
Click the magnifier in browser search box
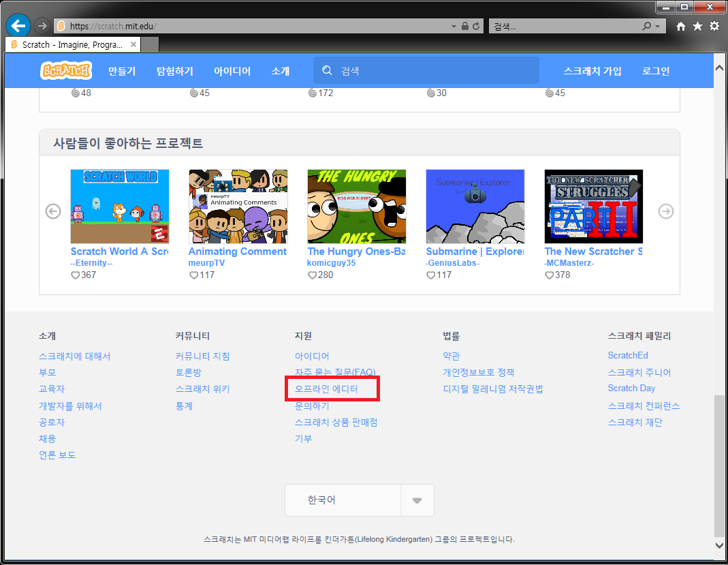pos(646,26)
